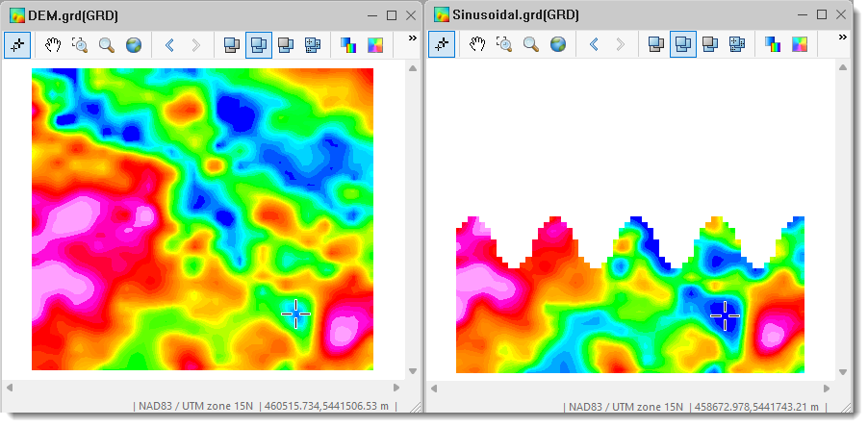Screen dimensions: 868x427
Task: Expand the DEM.grd toolbar overflow chevron
Action: [x=412, y=38]
